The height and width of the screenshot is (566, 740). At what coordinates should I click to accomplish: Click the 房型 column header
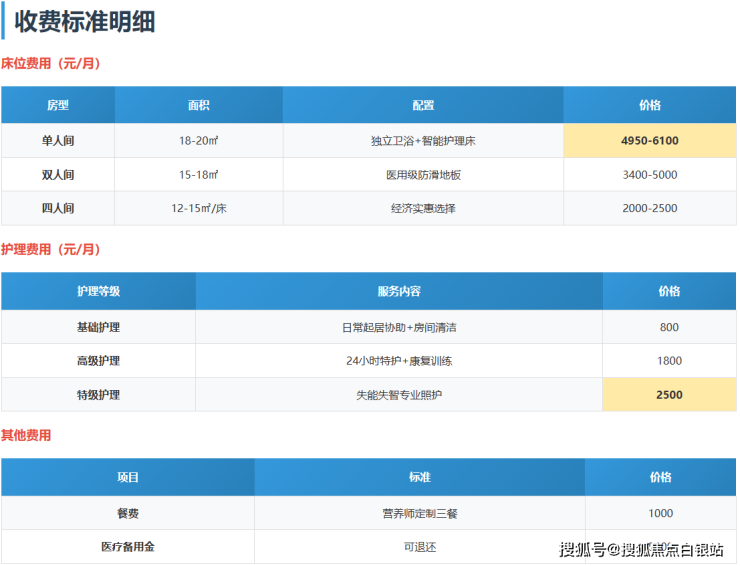58,105
